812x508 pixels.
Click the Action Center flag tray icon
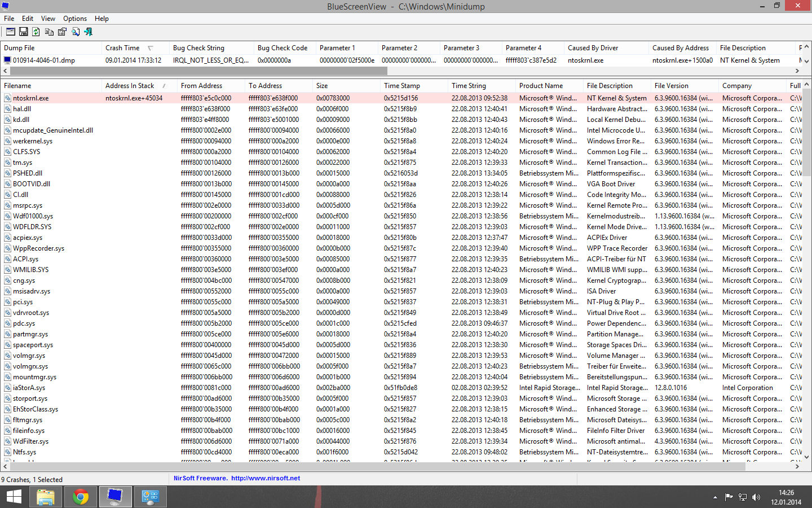click(729, 497)
